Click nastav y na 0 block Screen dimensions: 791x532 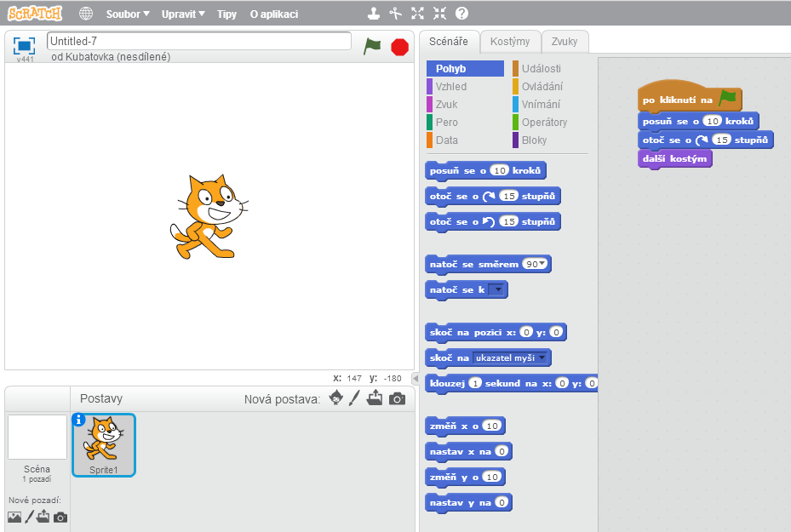click(x=468, y=502)
